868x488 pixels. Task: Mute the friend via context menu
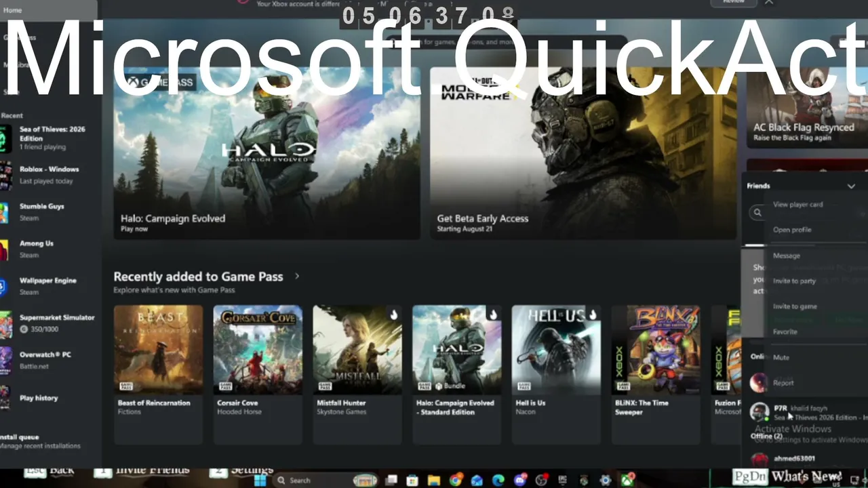click(x=781, y=357)
